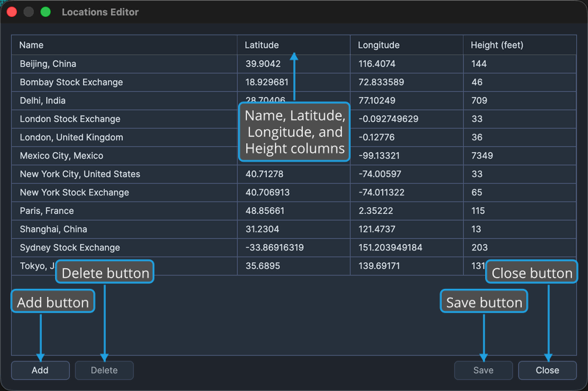The image size is (588, 391).
Task: Sort by the Longitude column header
Action: (407, 45)
